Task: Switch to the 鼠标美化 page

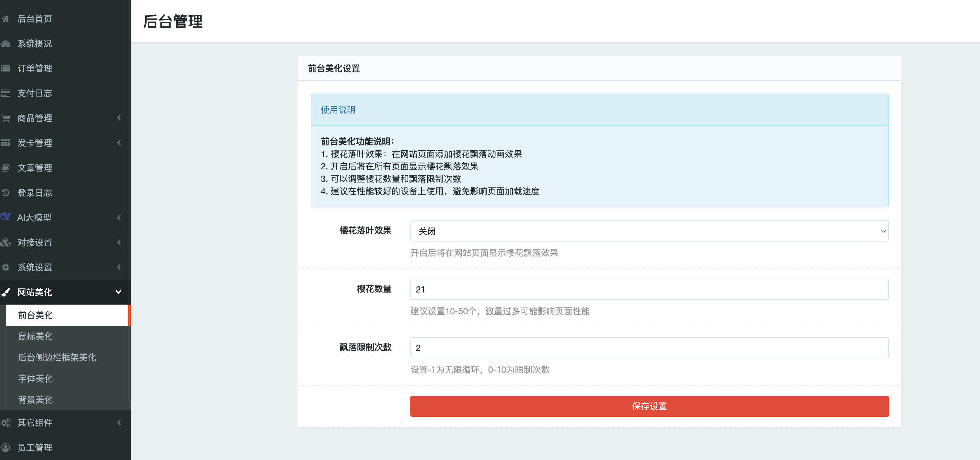Action: click(x=35, y=336)
